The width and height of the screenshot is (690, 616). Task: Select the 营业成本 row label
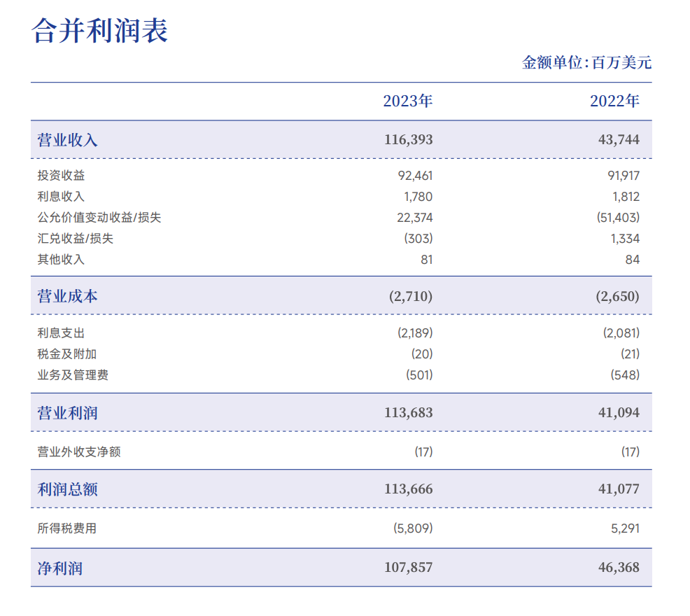click(67, 296)
